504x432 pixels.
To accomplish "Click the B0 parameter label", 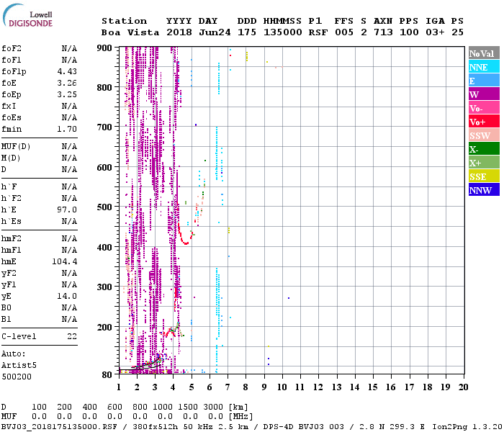I will 6,307.
